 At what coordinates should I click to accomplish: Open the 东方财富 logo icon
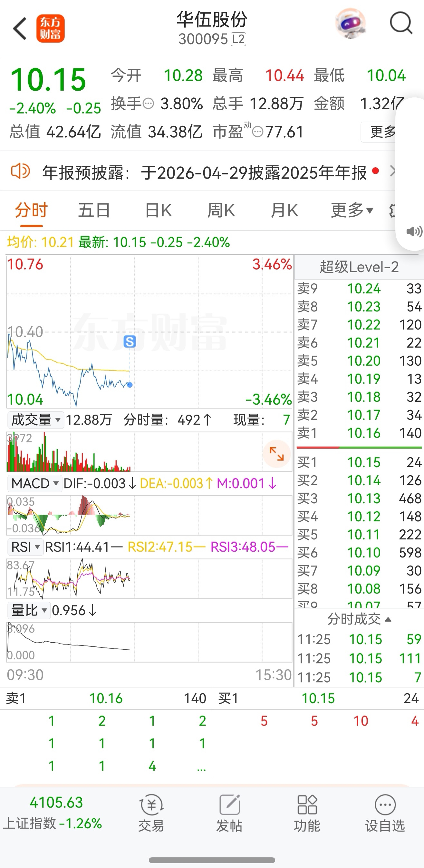click(51, 29)
